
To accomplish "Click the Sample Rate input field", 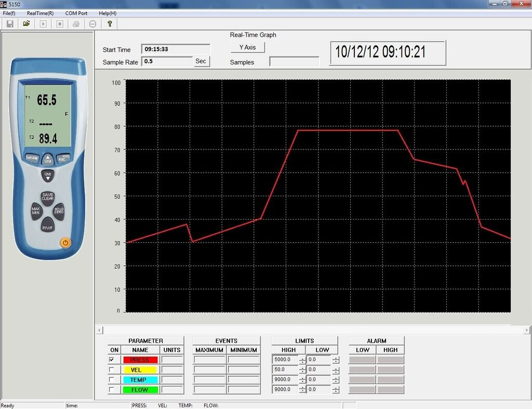I will click(x=167, y=61).
